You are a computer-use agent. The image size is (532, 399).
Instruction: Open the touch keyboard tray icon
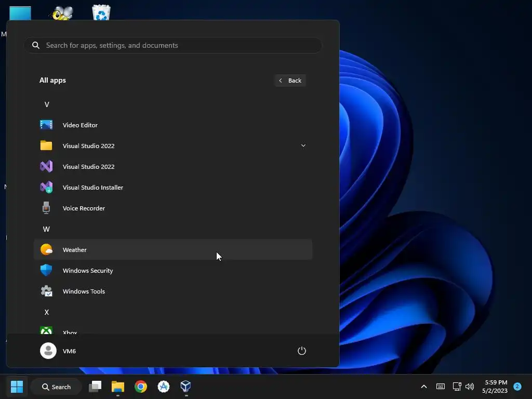click(441, 387)
